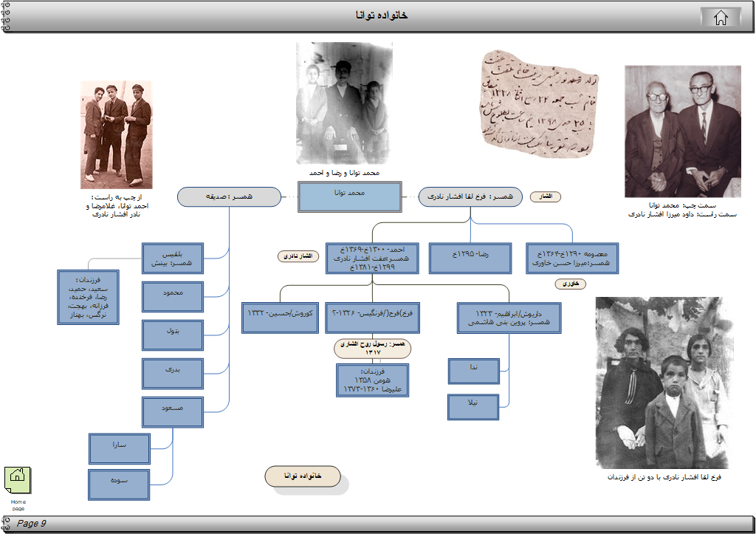
Task: Click the home icon in the title bar
Action: click(721, 18)
